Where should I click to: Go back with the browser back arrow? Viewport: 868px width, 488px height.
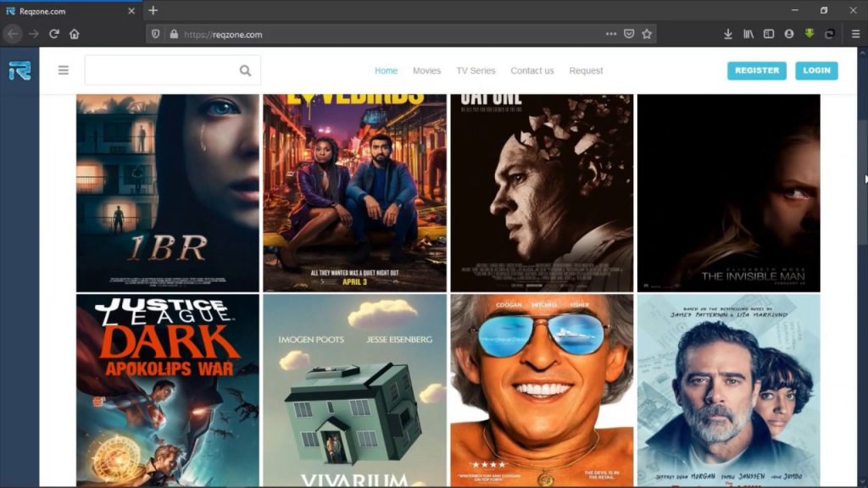(14, 34)
